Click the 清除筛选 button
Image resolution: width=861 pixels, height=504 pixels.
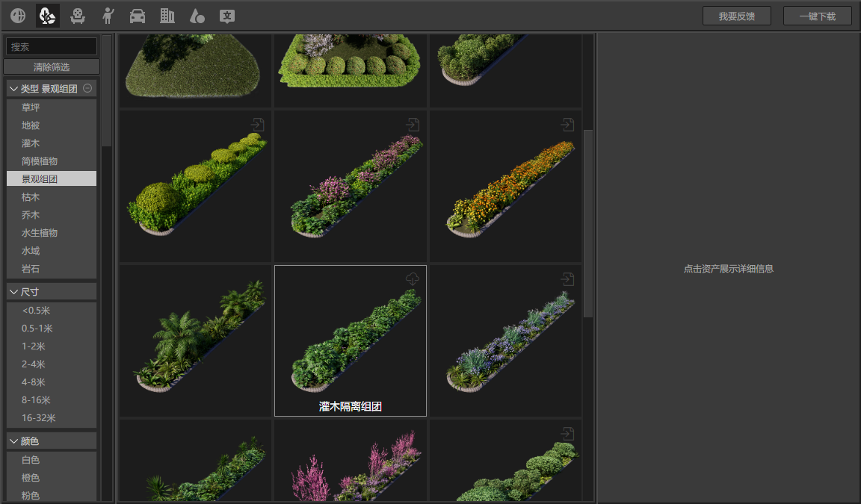[51, 66]
